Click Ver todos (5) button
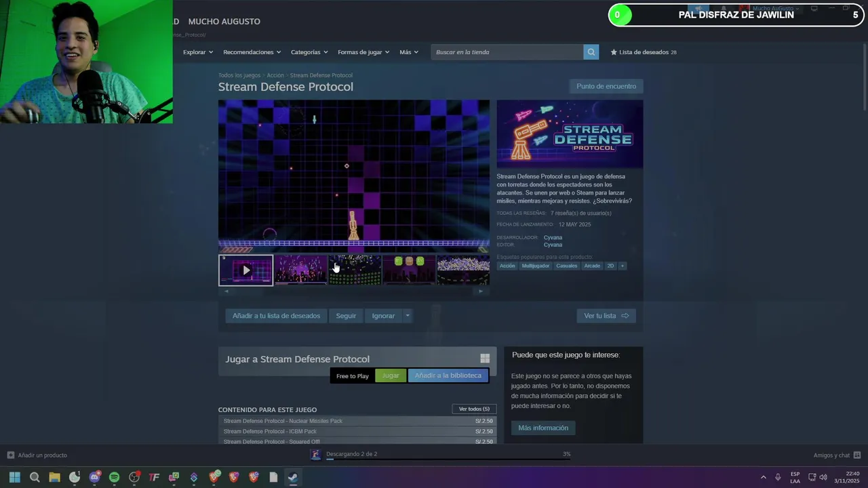Image resolution: width=868 pixels, height=488 pixels. pos(474,409)
